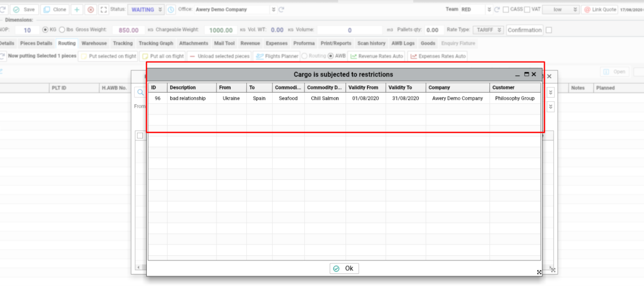Switch to the Warehouse tab
The width and height of the screenshot is (644, 286).
click(x=94, y=43)
